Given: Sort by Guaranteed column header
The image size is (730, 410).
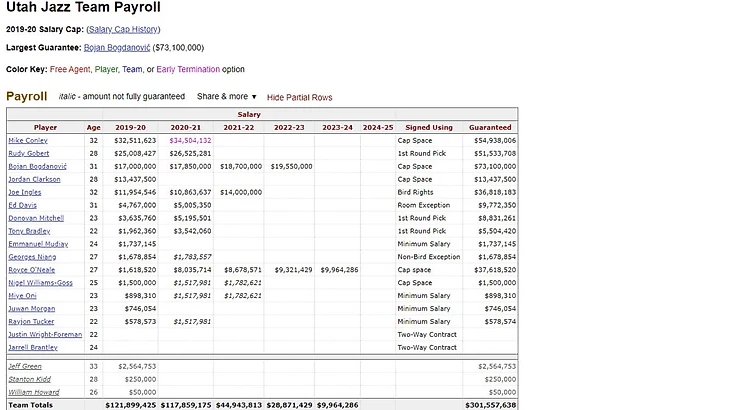Looking at the screenshot, I should coord(490,128).
